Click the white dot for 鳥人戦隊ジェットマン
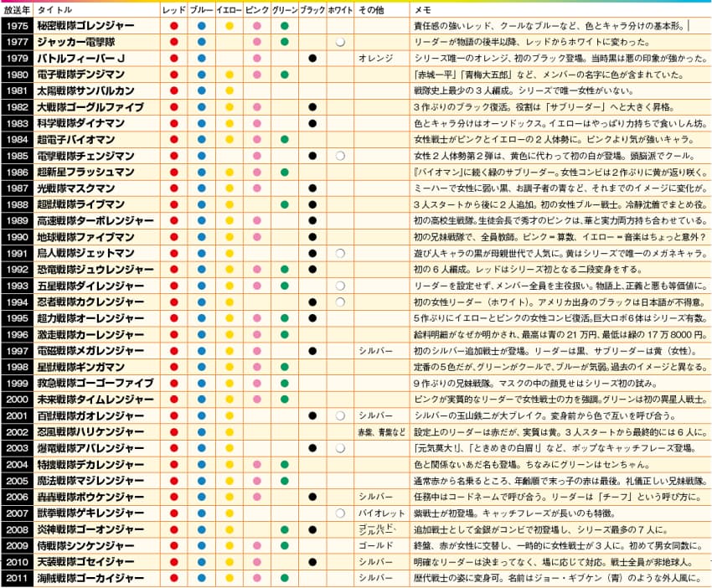 (340, 253)
